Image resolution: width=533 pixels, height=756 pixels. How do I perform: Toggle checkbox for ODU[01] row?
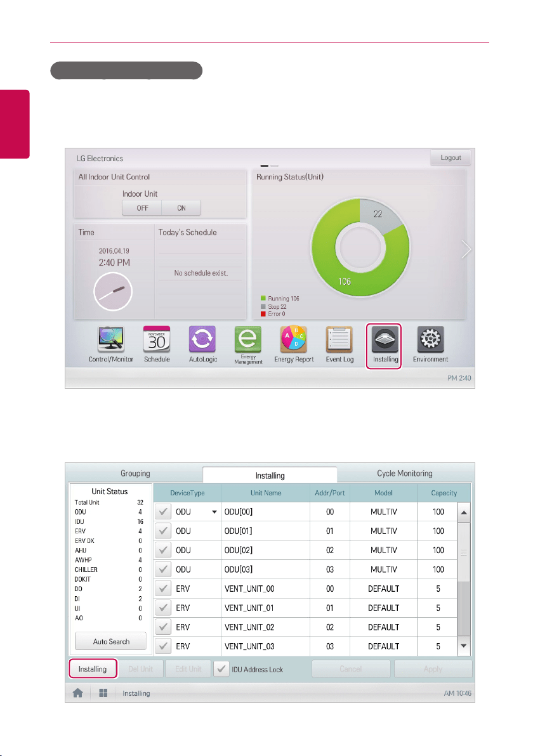coord(164,531)
